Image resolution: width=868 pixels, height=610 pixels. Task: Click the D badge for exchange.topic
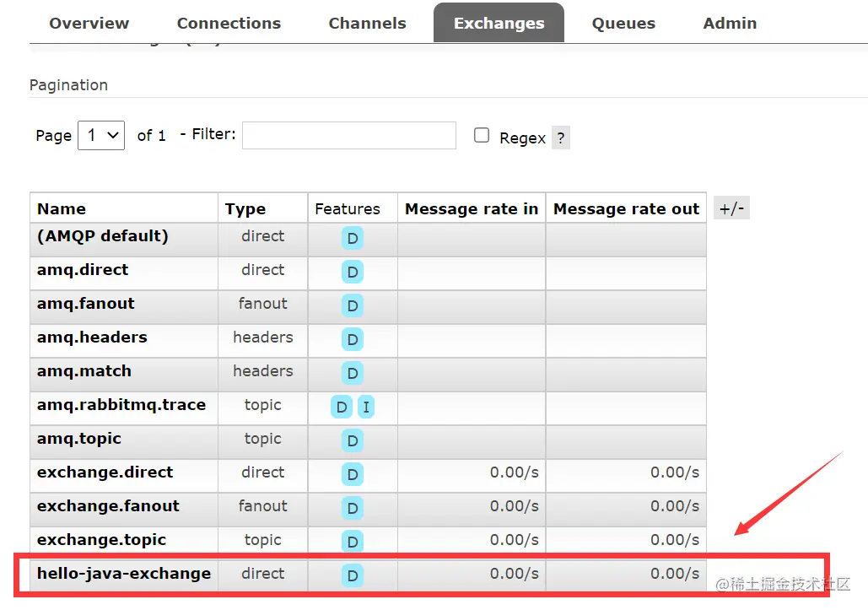coord(352,542)
